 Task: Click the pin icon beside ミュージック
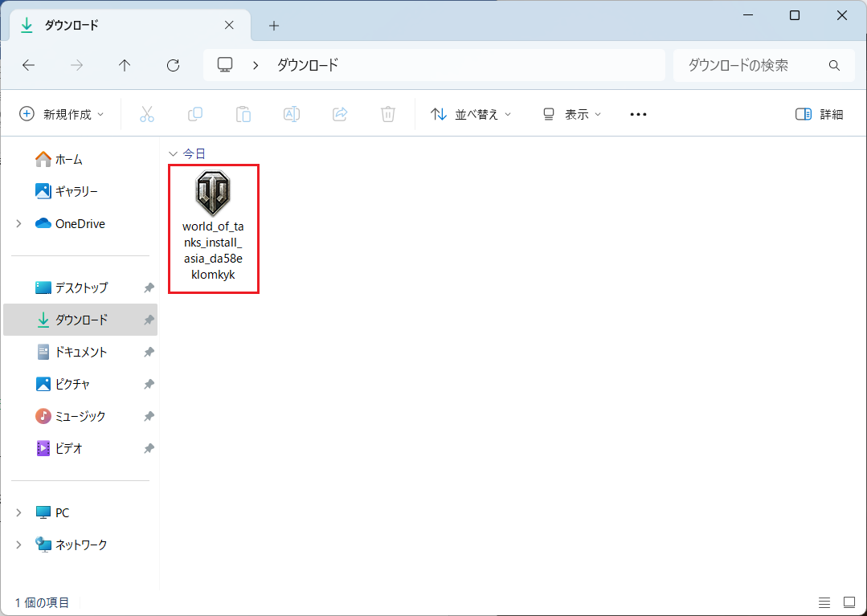149,416
